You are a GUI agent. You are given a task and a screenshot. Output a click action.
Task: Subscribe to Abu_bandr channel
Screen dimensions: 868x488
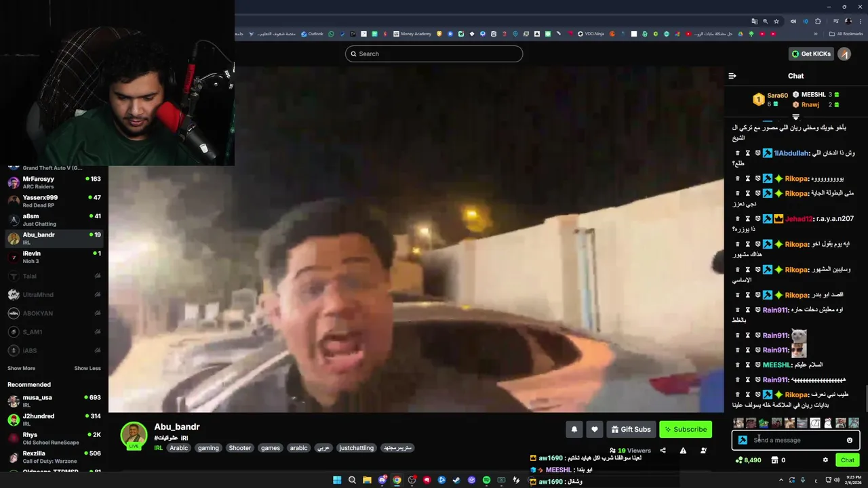tap(686, 429)
